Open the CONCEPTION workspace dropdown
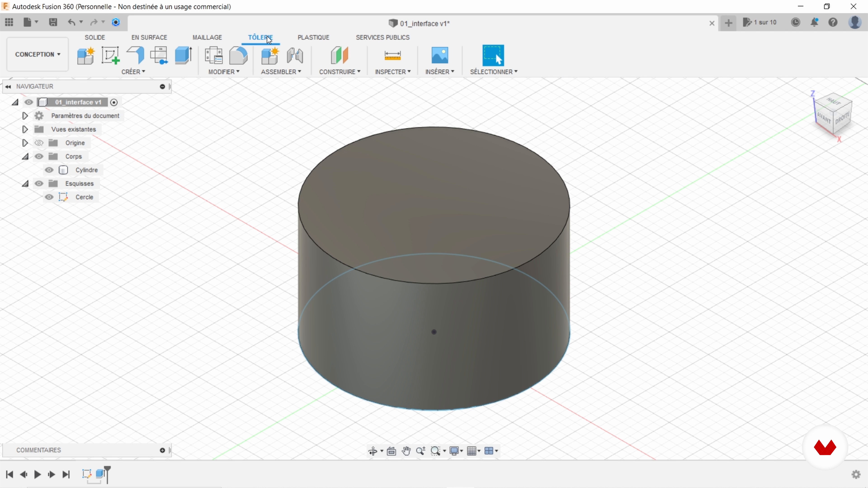This screenshot has height=488, width=868. (37, 54)
